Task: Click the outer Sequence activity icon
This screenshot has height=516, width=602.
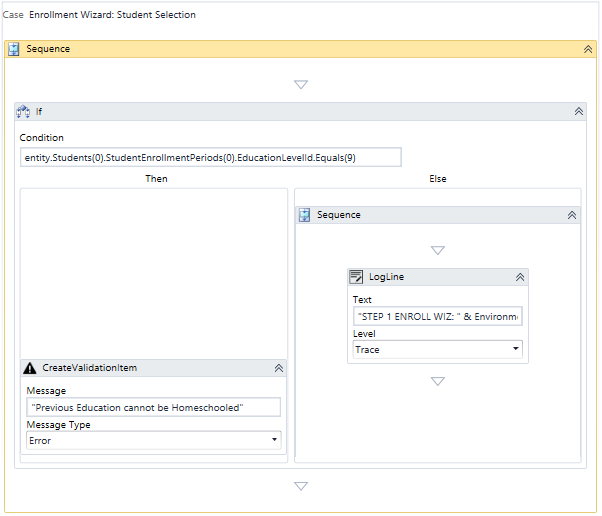Action: click(x=14, y=49)
